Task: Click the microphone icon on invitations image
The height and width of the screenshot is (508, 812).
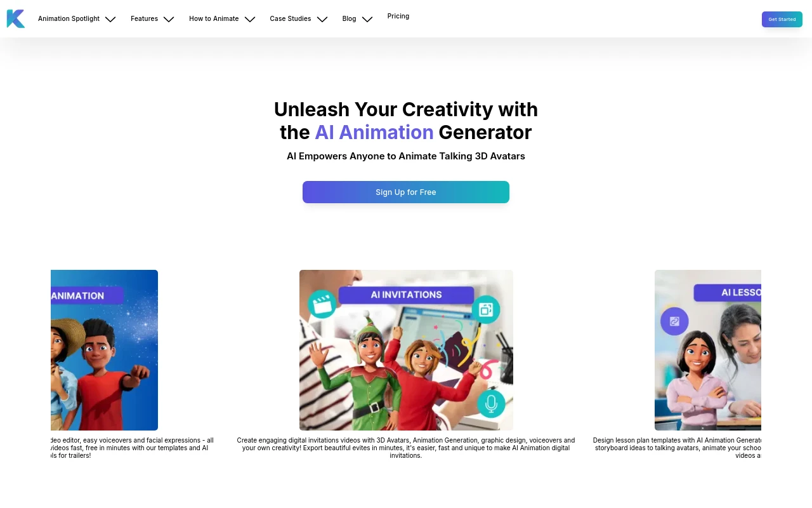Action: click(x=490, y=403)
